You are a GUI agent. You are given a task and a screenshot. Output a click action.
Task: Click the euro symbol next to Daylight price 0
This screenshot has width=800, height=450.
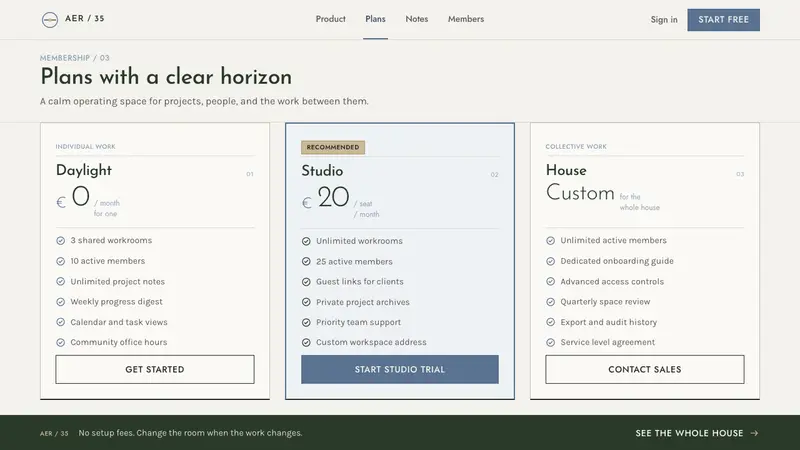(x=61, y=203)
